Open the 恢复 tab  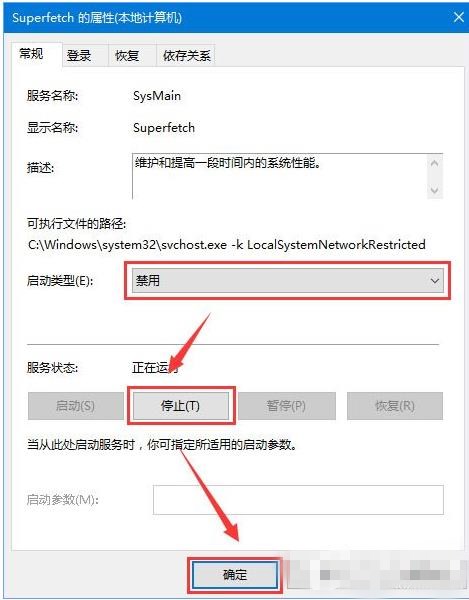point(127,56)
